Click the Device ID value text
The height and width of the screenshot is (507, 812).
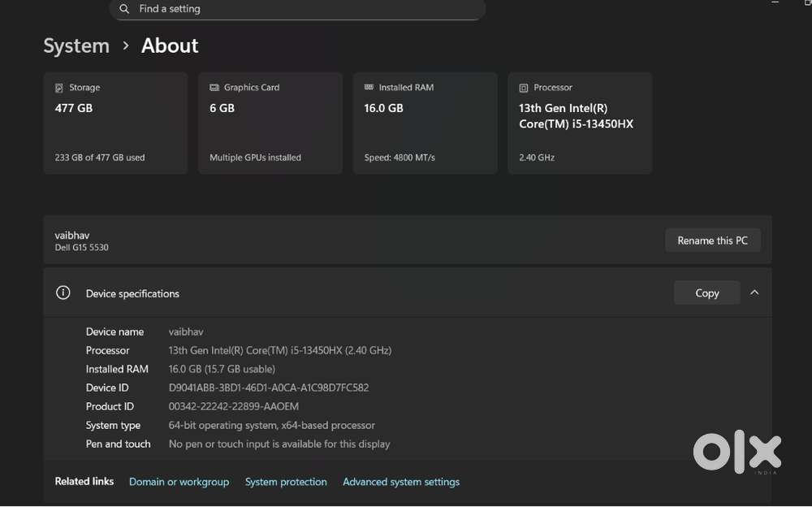(269, 388)
